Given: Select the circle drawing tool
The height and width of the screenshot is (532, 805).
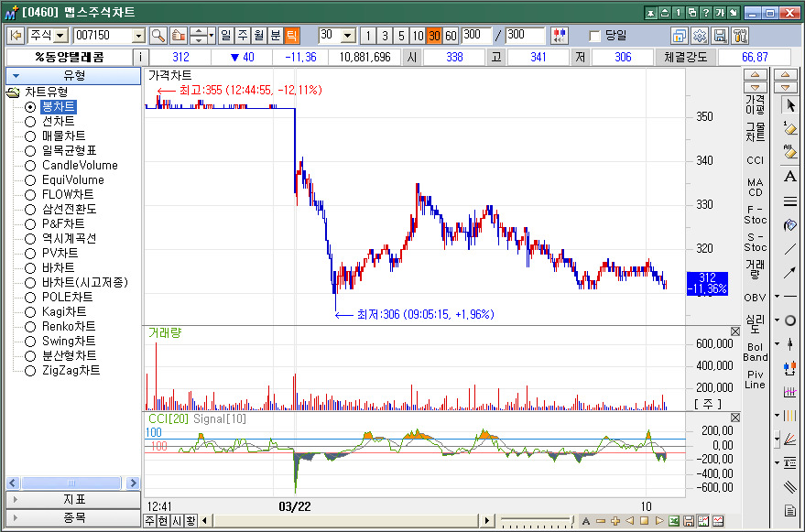Looking at the screenshot, I should (x=790, y=320).
